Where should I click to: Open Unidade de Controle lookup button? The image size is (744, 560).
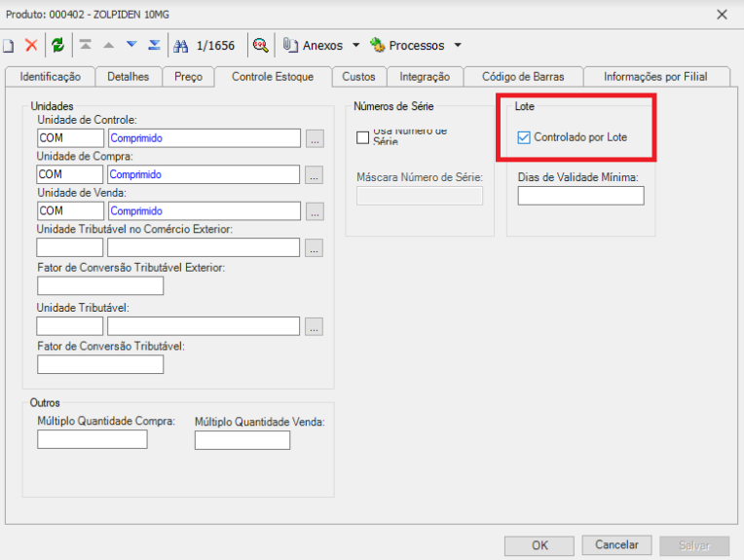coord(315,138)
